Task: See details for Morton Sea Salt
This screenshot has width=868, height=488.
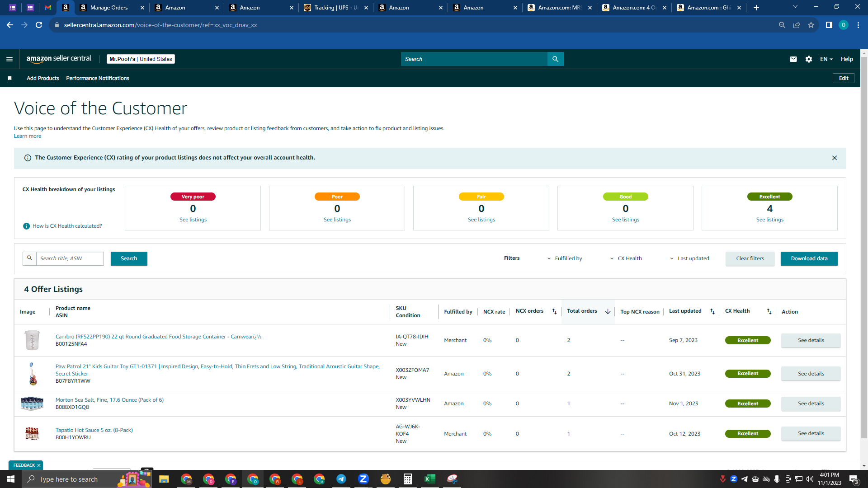Action: 811,404
